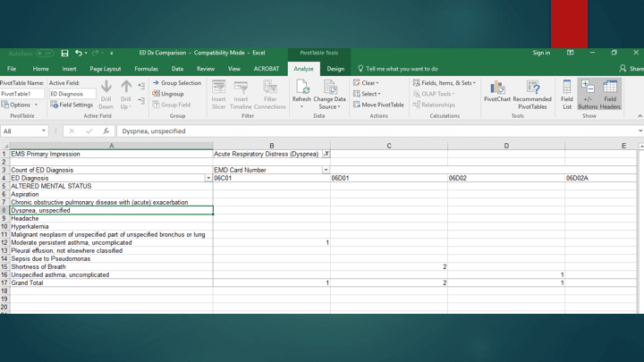Toggle the AutoSave switch
This screenshot has width=644, height=362.
tap(45, 54)
